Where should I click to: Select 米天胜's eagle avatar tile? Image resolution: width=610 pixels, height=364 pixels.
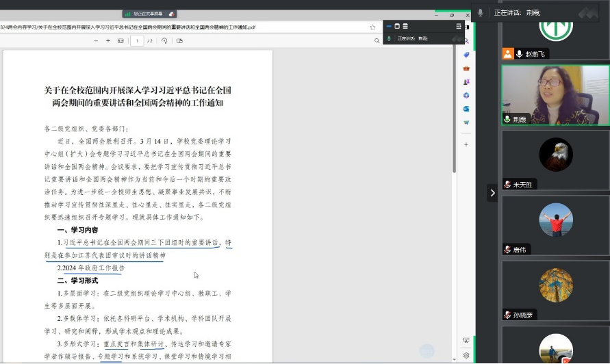click(x=555, y=155)
